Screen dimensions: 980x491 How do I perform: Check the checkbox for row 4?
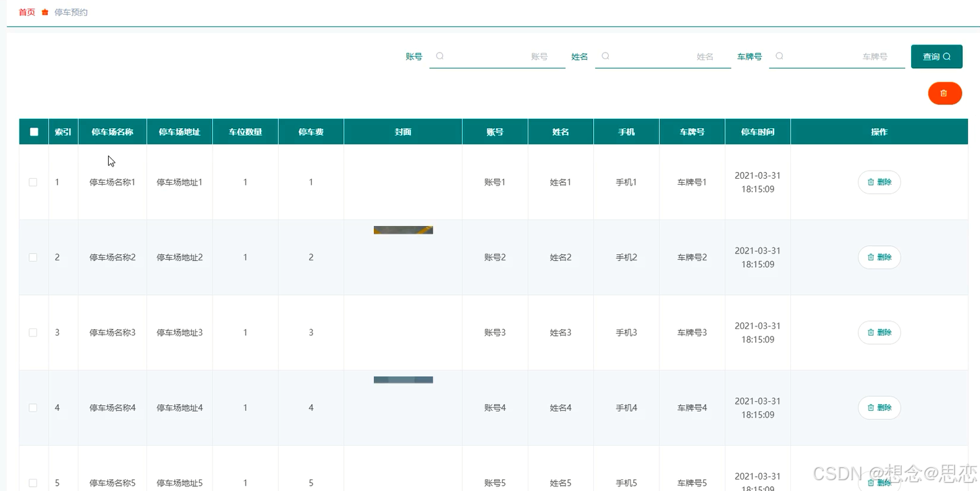coord(33,407)
